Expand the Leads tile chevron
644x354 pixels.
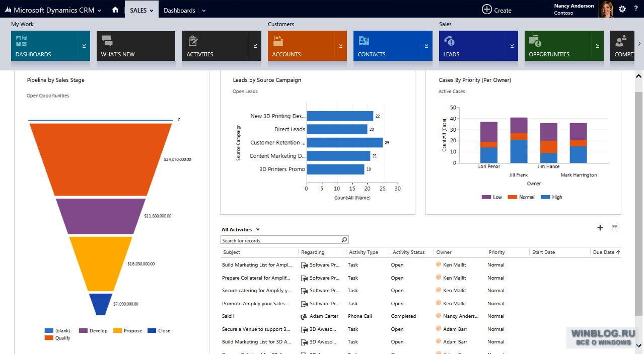pos(512,46)
